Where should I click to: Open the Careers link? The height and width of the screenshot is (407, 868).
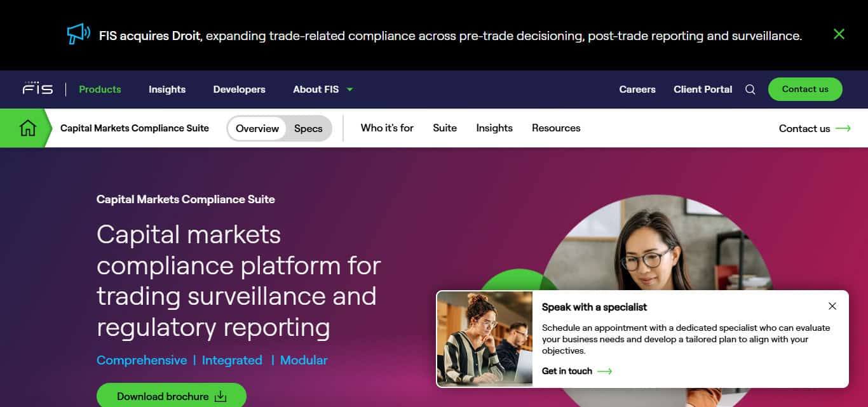637,90
